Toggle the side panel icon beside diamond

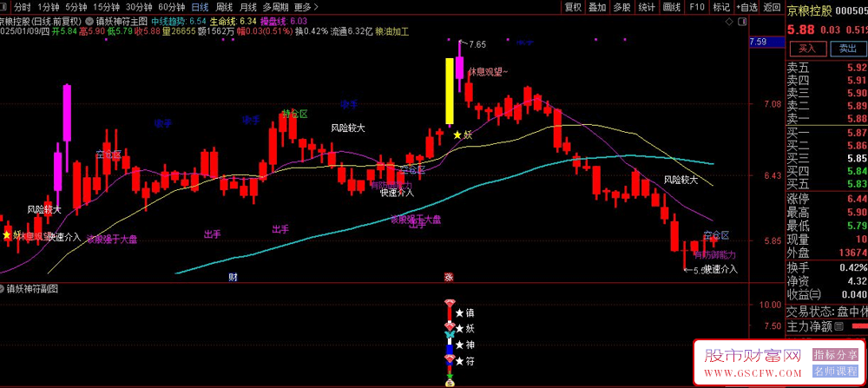point(744,22)
